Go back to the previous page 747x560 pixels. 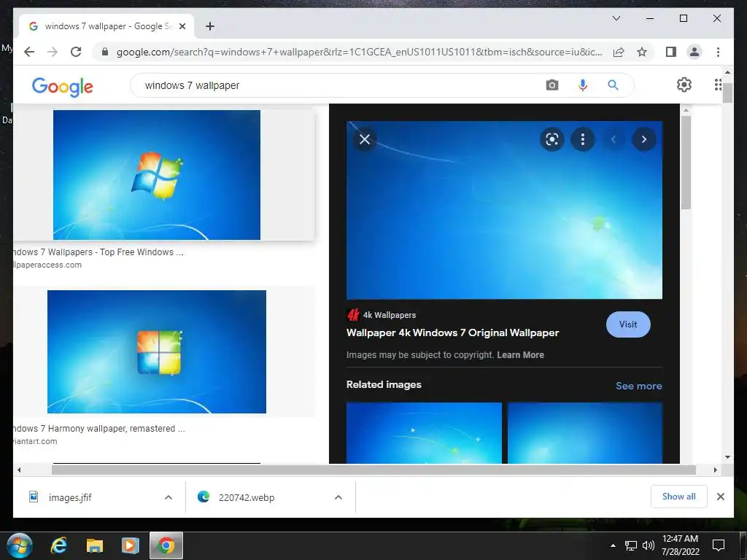(x=29, y=52)
